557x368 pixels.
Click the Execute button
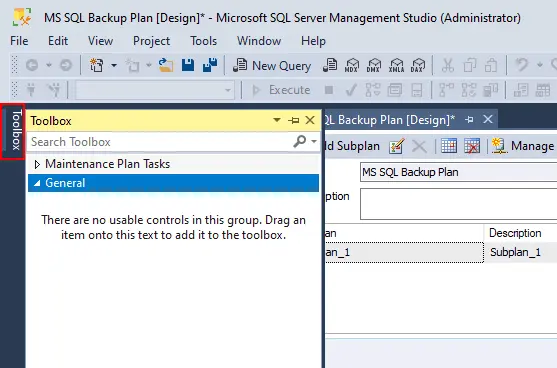281,90
